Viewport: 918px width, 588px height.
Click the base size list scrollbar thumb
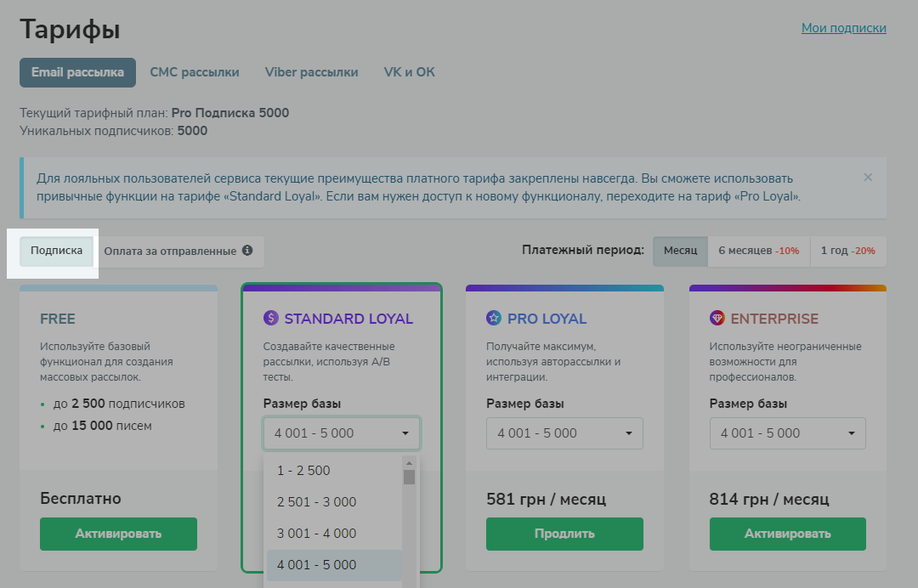(x=409, y=477)
